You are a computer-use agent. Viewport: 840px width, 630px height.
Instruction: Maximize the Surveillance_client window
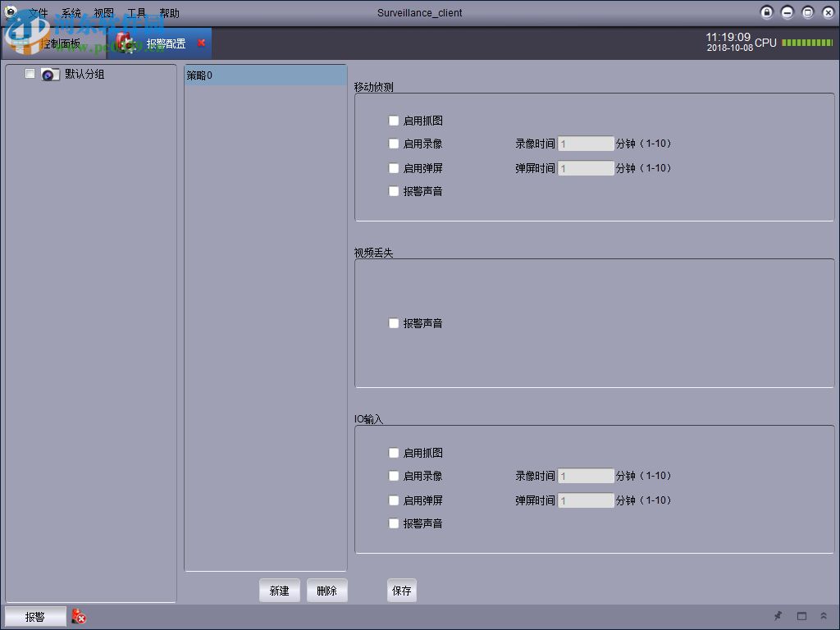pyautogui.click(x=807, y=12)
